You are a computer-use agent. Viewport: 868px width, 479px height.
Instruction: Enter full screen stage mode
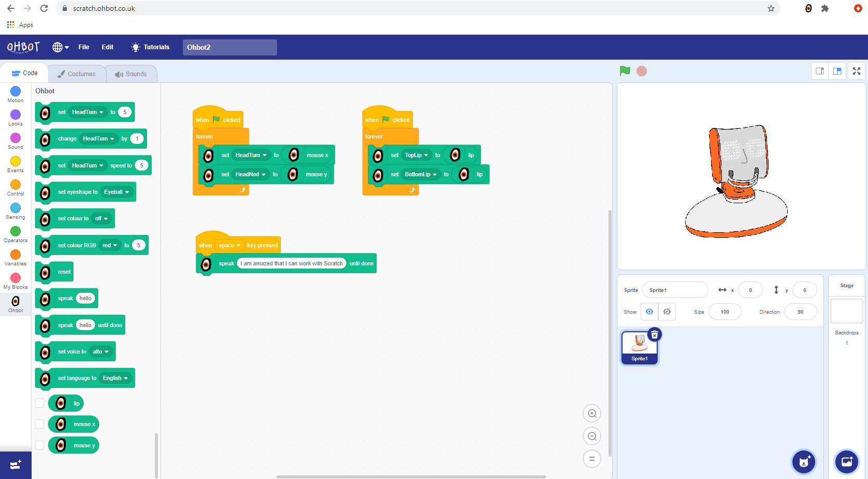857,72
